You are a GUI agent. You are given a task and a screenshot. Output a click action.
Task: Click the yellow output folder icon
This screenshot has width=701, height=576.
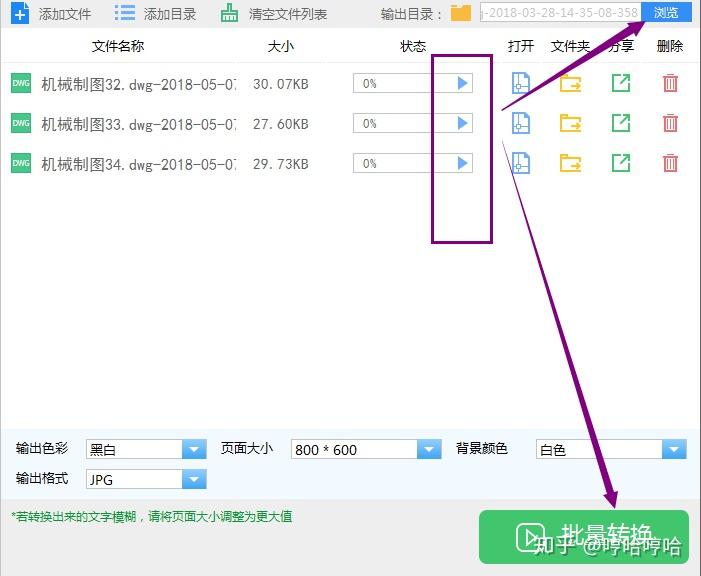(x=461, y=13)
